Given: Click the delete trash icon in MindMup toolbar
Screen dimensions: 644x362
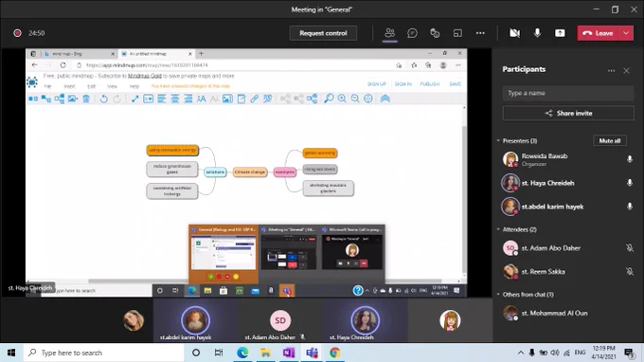Looking at the screenshot, I should point(86,99).
